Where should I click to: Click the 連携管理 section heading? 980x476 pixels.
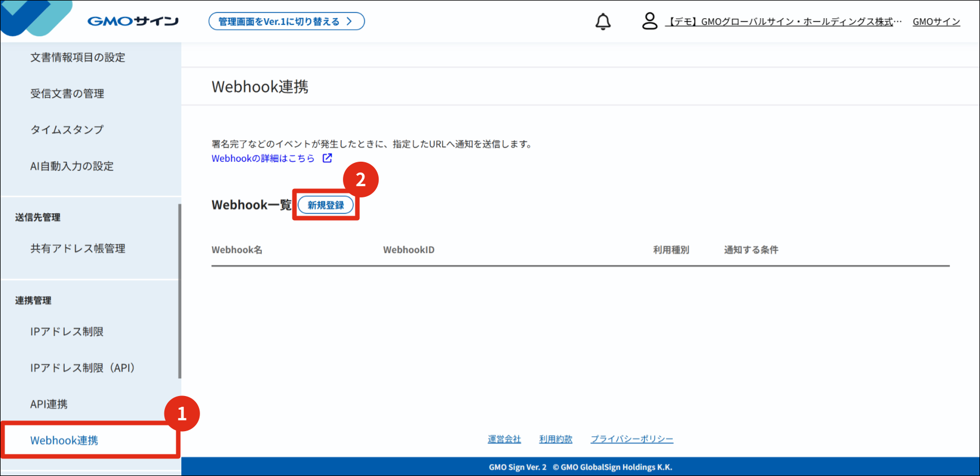33,301
